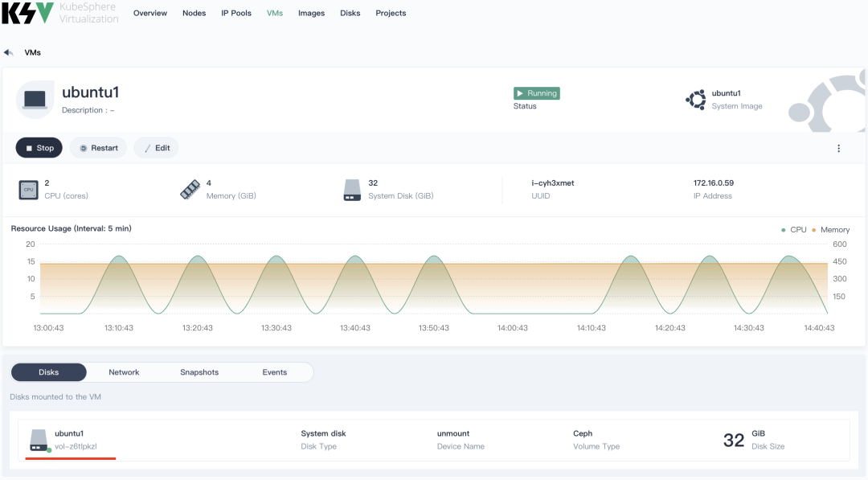The height and width of the screenshot is (480, 868).
Task: Switch to the Network tab
Action: 124,372
